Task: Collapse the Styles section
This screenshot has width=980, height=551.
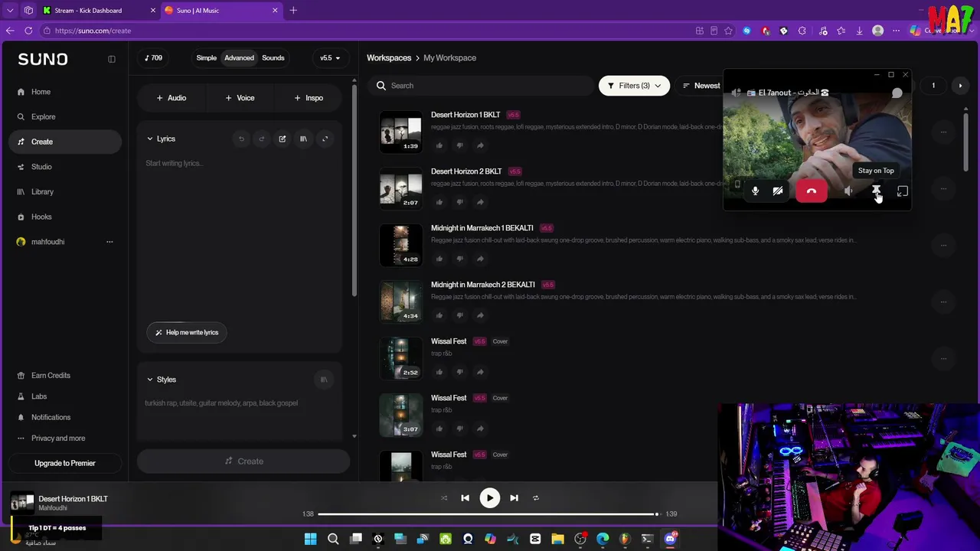Action: [x=149, y=380]
